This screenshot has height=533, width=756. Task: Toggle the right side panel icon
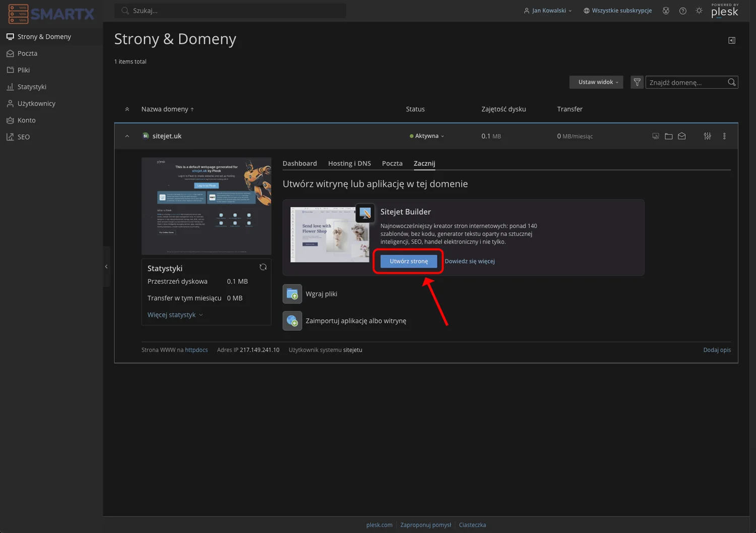[731, 40]
